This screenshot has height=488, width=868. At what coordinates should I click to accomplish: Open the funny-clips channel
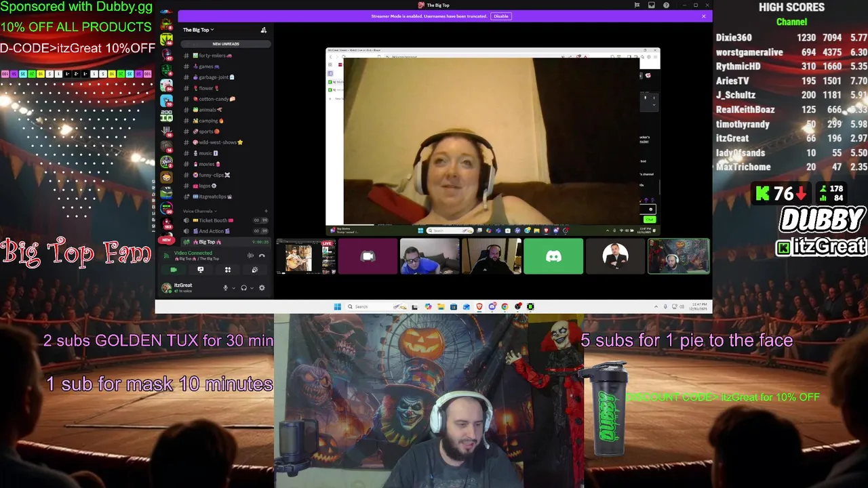click(226, 175)
